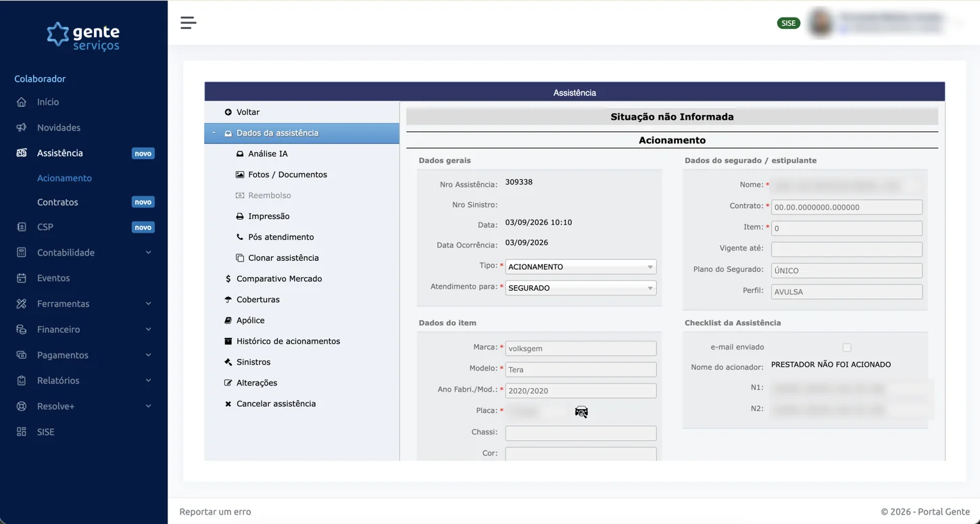This screenshot has width=980, height=524.
Task: Toggle the hamburger menu icon
Action: (189, 23)
